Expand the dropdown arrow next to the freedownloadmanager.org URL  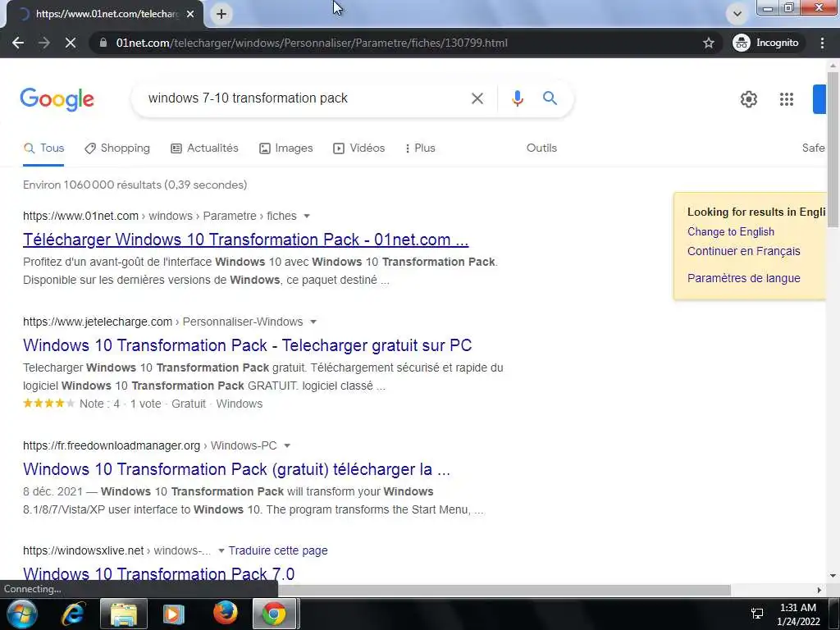tap(287, 445)
